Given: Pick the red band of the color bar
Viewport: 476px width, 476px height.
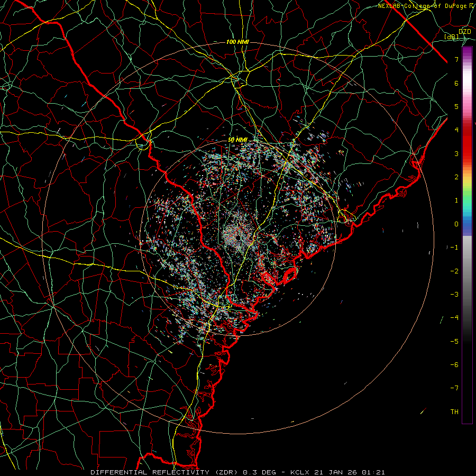Looking at the screenshot, I should click(467, 143).
